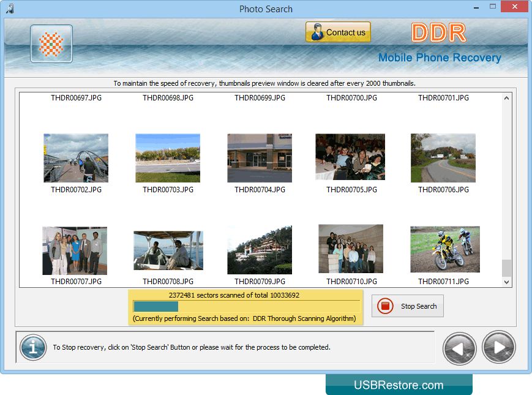The height and width of the screenshot is (395, 532).
Task: Select thumbnail of THDR00705.JPG dinner group
Action: click(350, 157)
